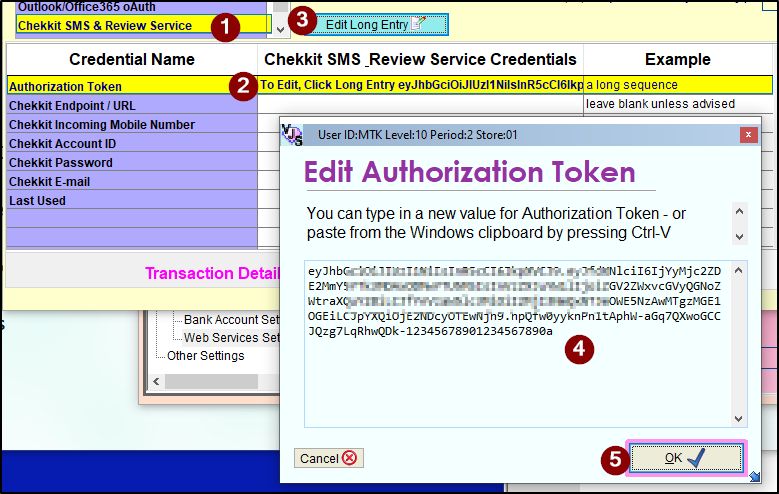
Task: Select Chekkit E-mail row
Action: tap(132, 181)
